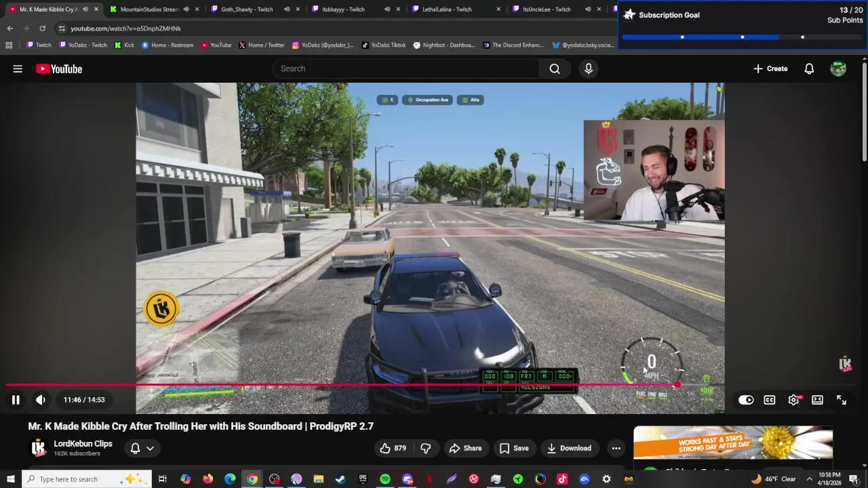The height and width of the screenshot is (488, 868).
Task: Open yodabz Bluesky bookmark
Action: tap(583, 45)
